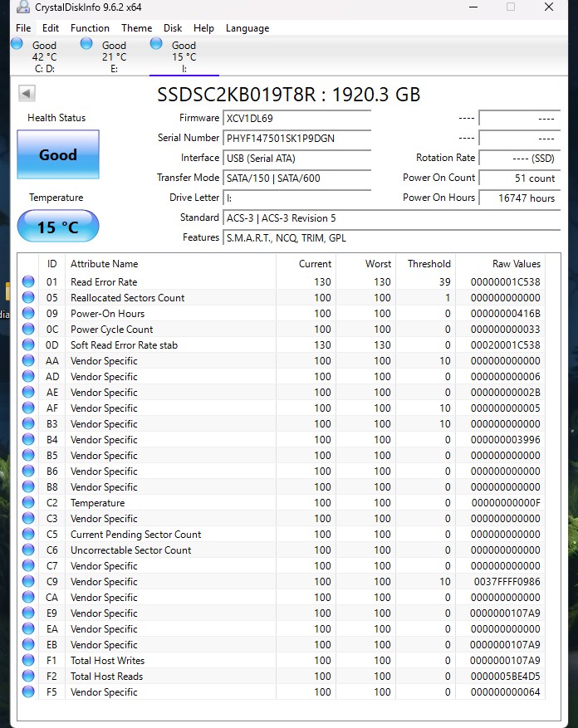Select the Total Host Writes row name
578x728 pixels.
107,660
